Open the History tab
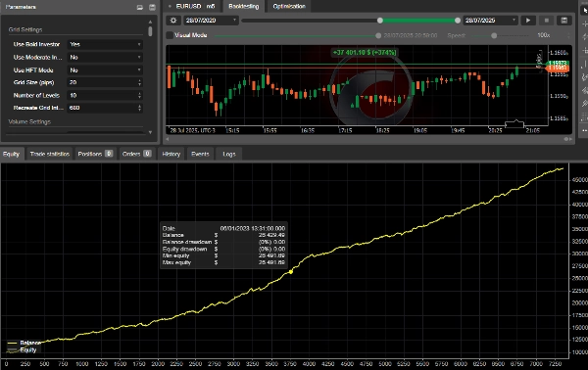Viewport: 588px width, 370px height. click(171, 154)
